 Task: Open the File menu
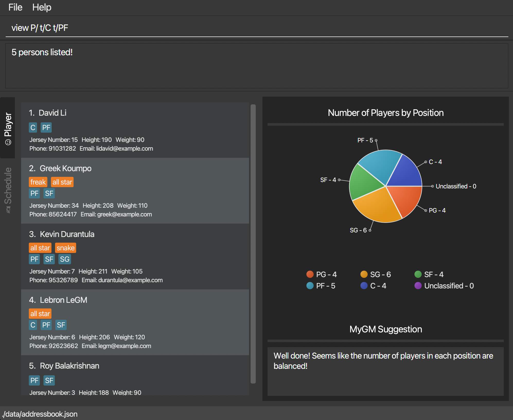[15, 7]
